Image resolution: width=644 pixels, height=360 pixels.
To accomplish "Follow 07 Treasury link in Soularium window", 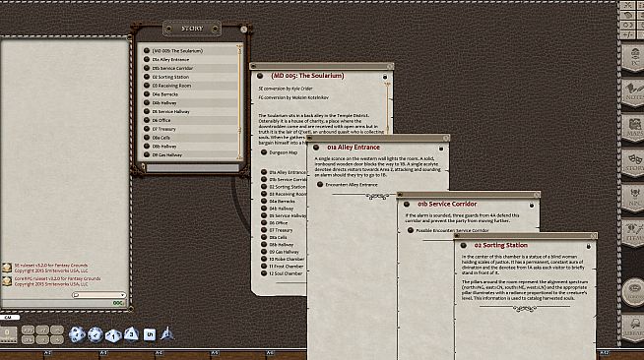I will pos(264,230).
